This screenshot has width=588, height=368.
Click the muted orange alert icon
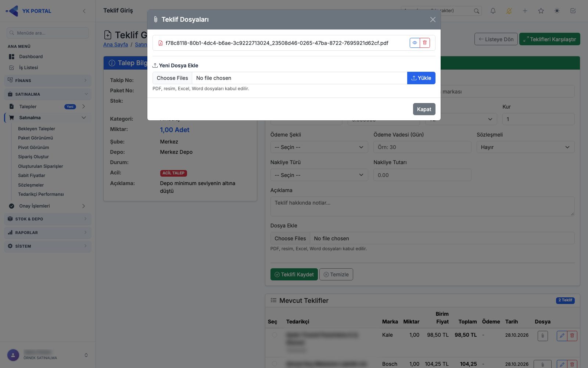coord(509,11)
